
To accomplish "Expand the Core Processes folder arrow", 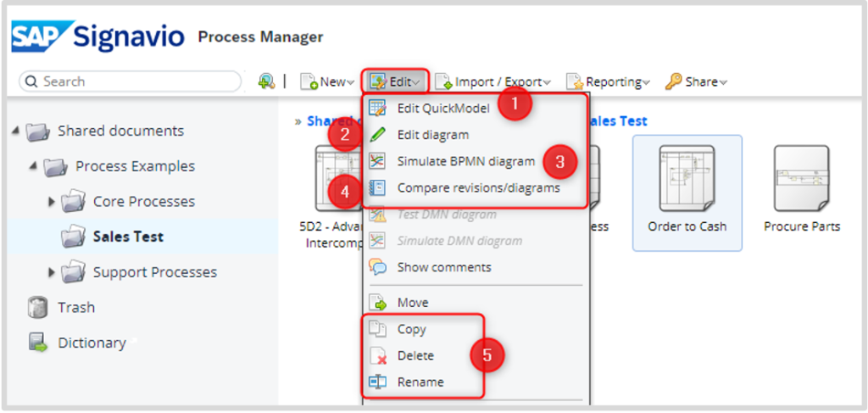I will [x=52, y=202].
